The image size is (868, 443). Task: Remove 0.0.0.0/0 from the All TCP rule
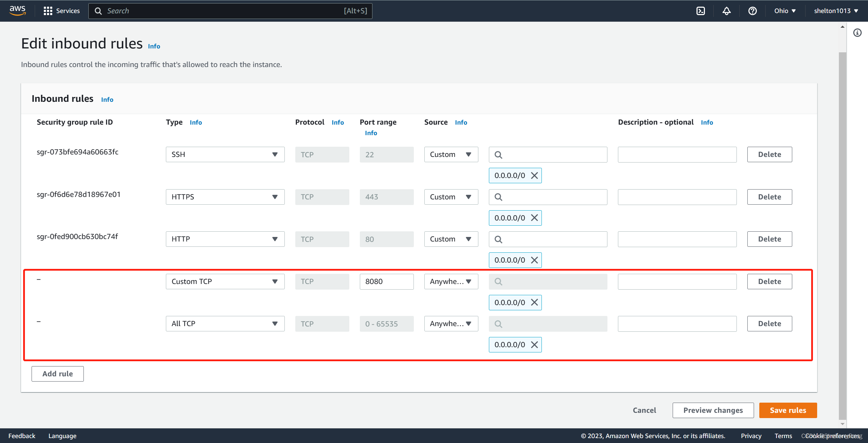(534, 345)
